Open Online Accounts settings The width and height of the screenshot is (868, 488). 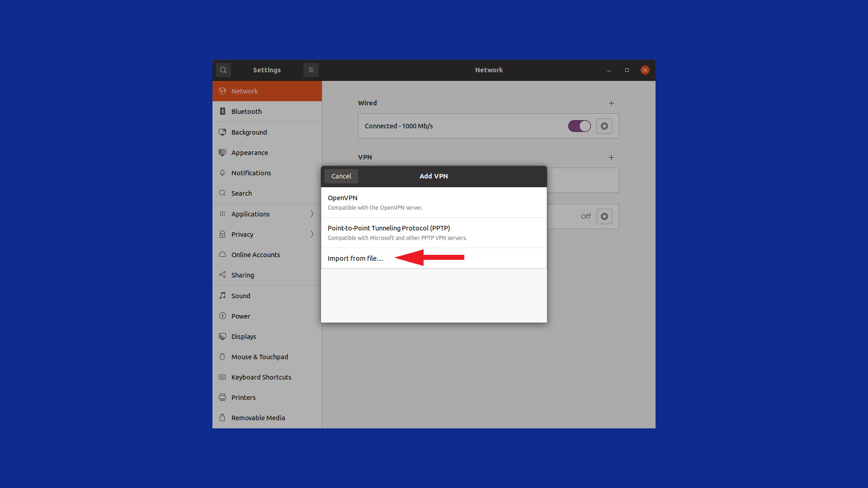pos(267,254)
